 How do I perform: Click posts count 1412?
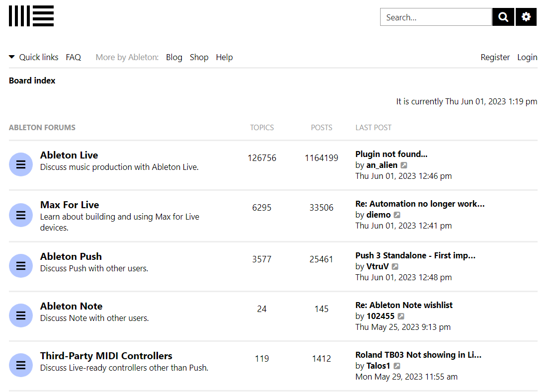[321, 359]
